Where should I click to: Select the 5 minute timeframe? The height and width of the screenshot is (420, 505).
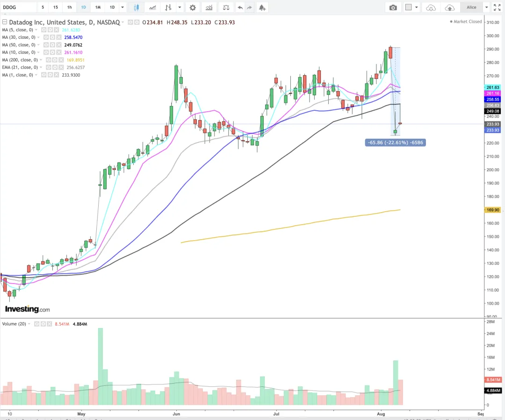43,7
